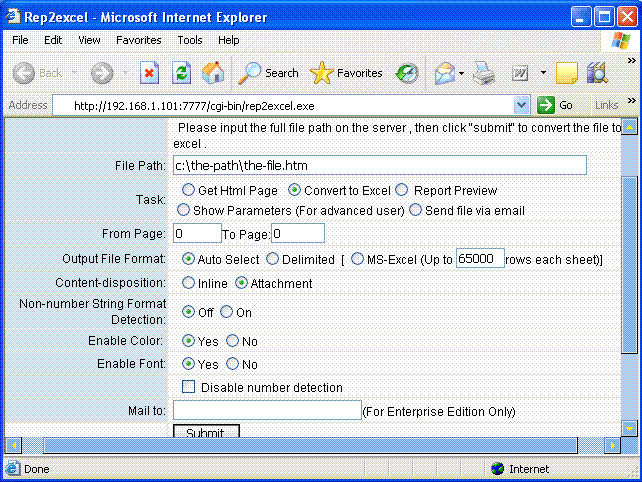Screen dimensions: 642x482
Task: Expand toolbar overflow chevron
Action: pyautogui.click(x=632, y=61)
